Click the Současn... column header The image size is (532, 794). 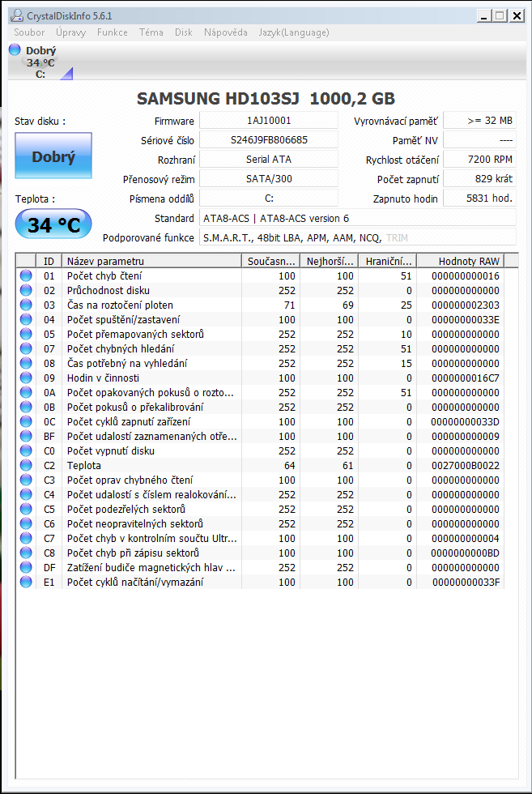click(x=270, y=261)
